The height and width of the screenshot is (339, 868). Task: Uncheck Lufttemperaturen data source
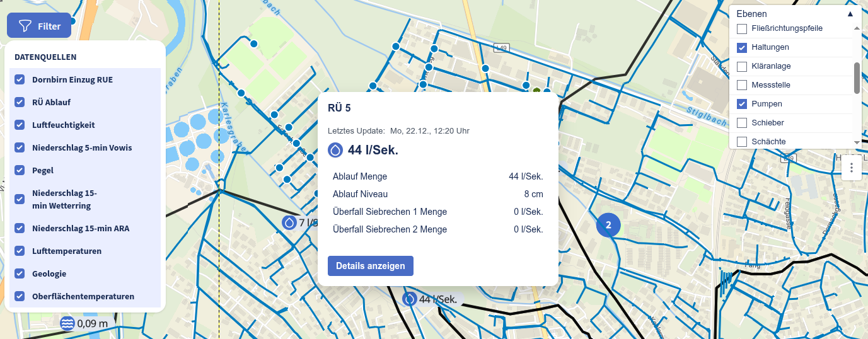click(x=20, y=251)
